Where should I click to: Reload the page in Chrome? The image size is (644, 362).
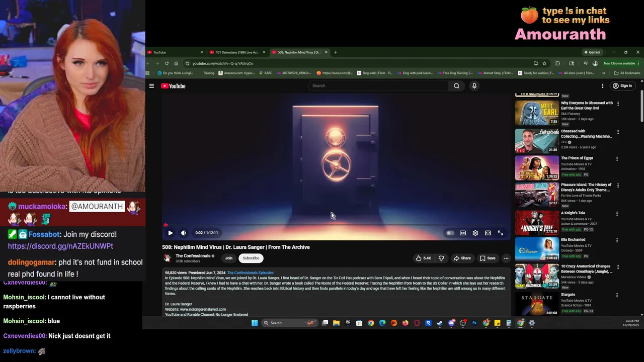pos(167,63)
